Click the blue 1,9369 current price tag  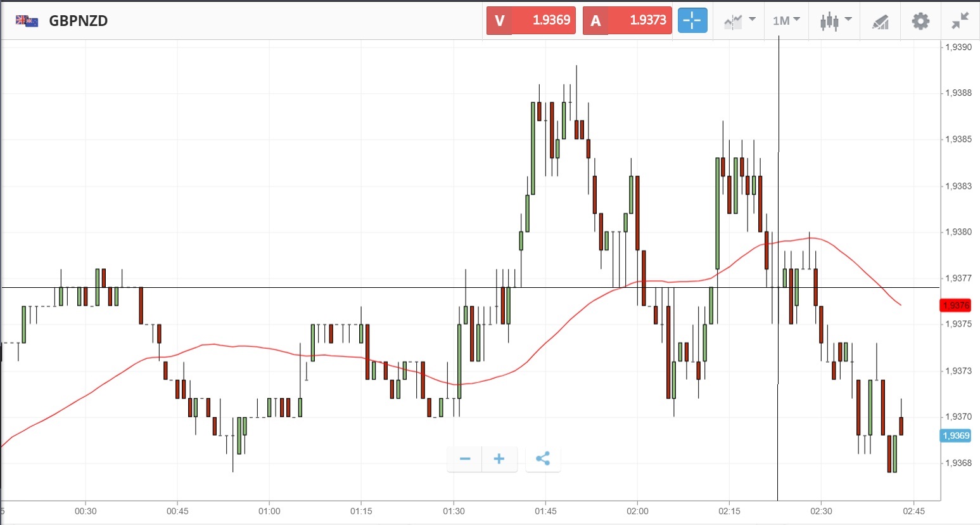(955, 436)
